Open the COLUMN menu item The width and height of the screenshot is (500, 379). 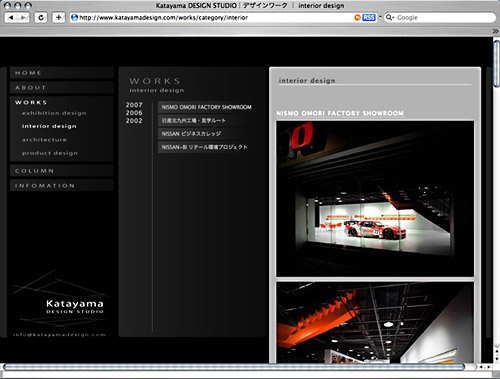pyautogui.click(x=61, y=171)
